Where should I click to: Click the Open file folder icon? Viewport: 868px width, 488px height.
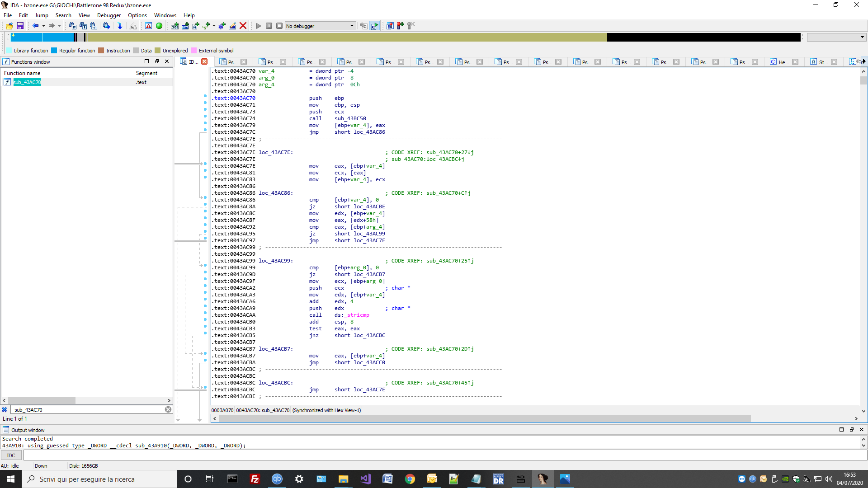[x=9, y=26]
